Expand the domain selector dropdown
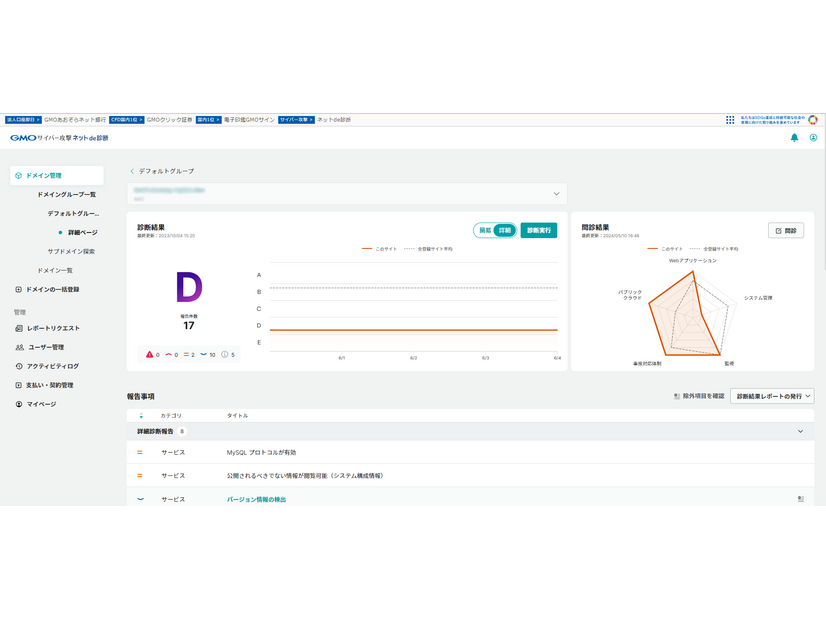The width and height of the screenshot is (826, 620). tap(556, 193)
